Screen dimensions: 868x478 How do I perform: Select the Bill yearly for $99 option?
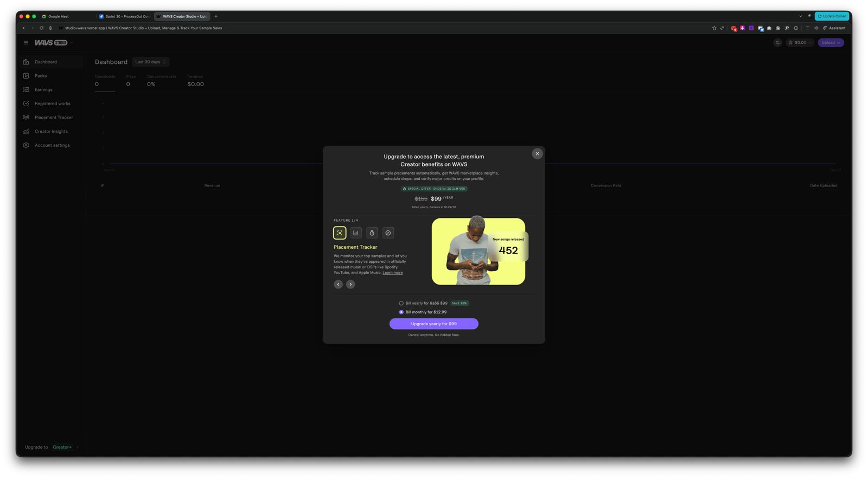[401, 303]
